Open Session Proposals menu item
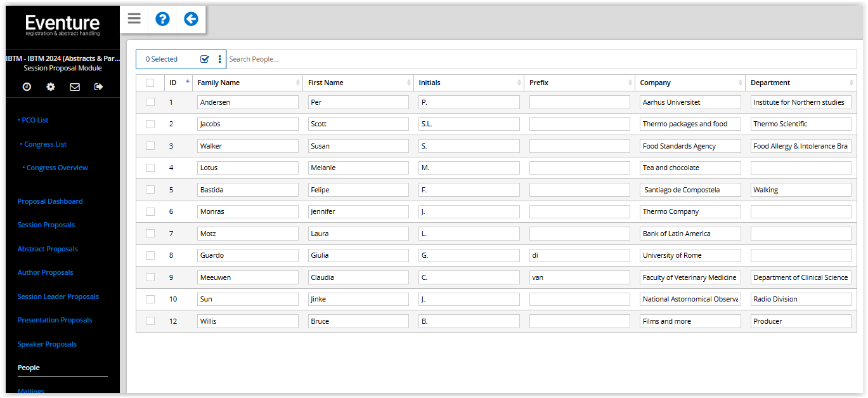868x398 pixels. tap(46, 225)
